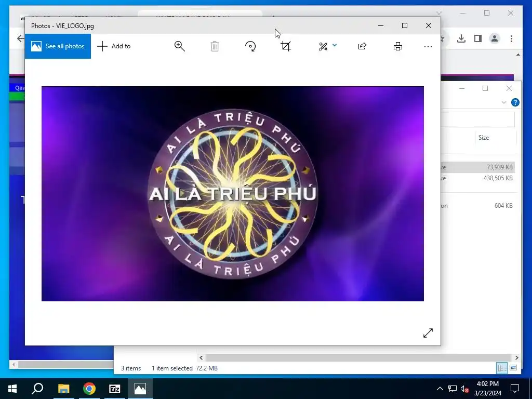Image resolution: width=532 pixels, height=399 pixels.
Task: Click the Size column header
Action: click(484, 137)
